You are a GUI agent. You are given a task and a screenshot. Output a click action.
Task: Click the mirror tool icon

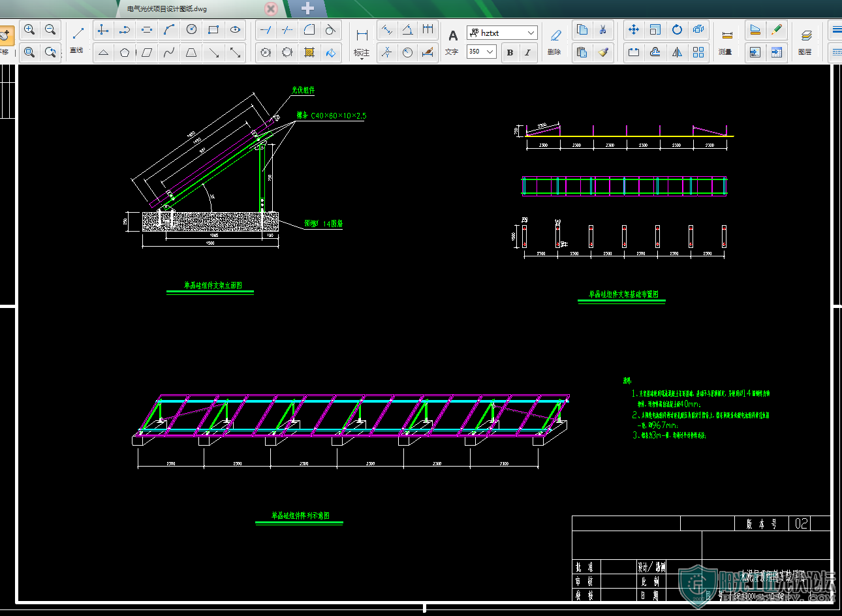coord(677,52)
